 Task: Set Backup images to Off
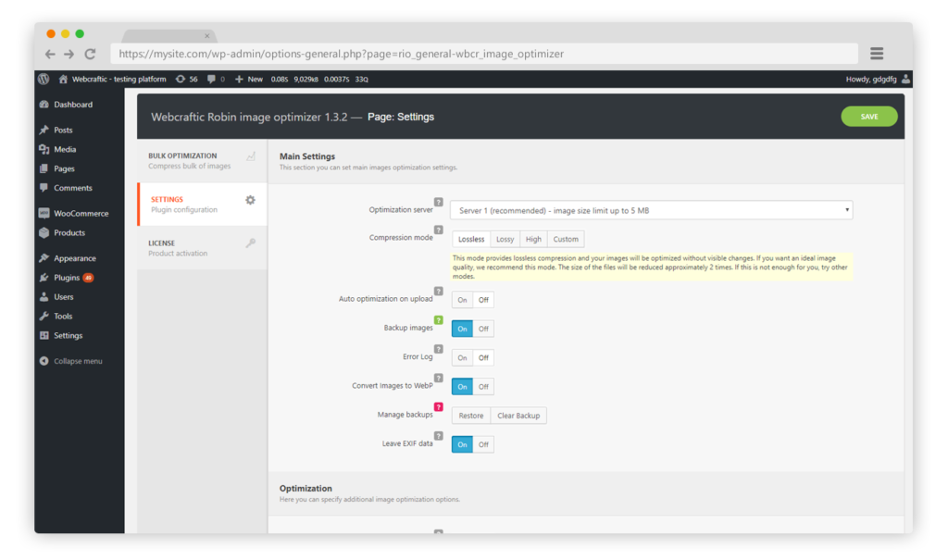tap(483, 329)
